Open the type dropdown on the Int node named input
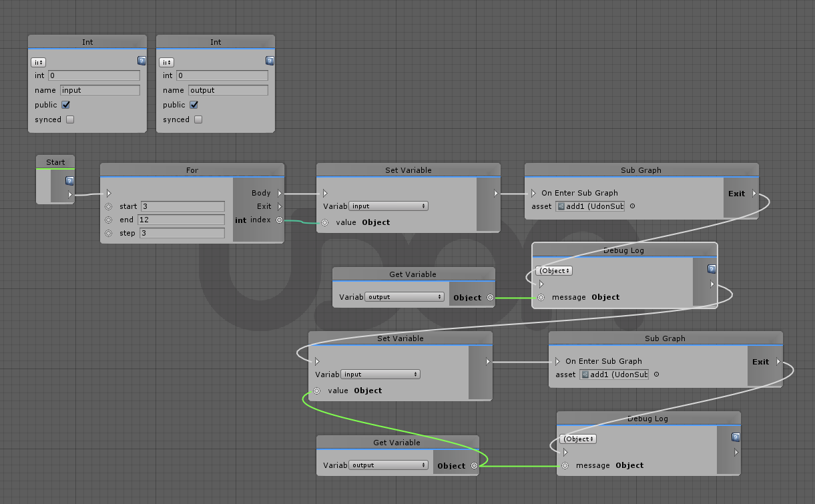815x504 pixels. click(x=38, y=62)
